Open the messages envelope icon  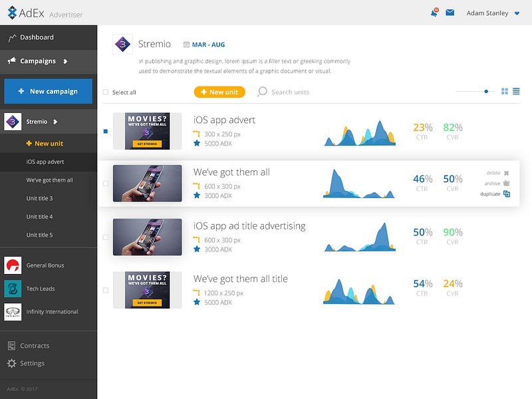[450, 13]
